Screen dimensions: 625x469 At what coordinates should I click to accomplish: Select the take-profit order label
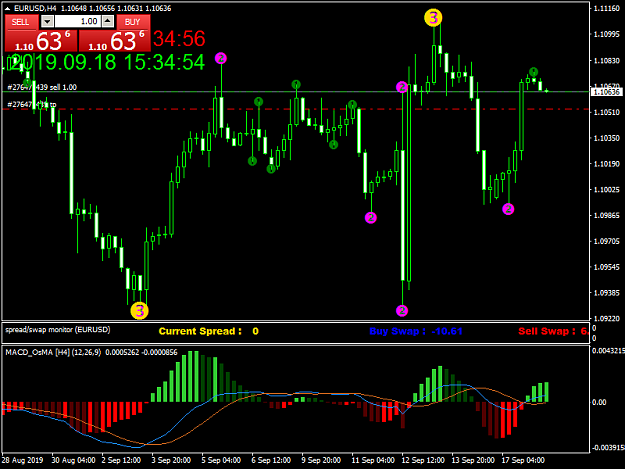[32, 104]
